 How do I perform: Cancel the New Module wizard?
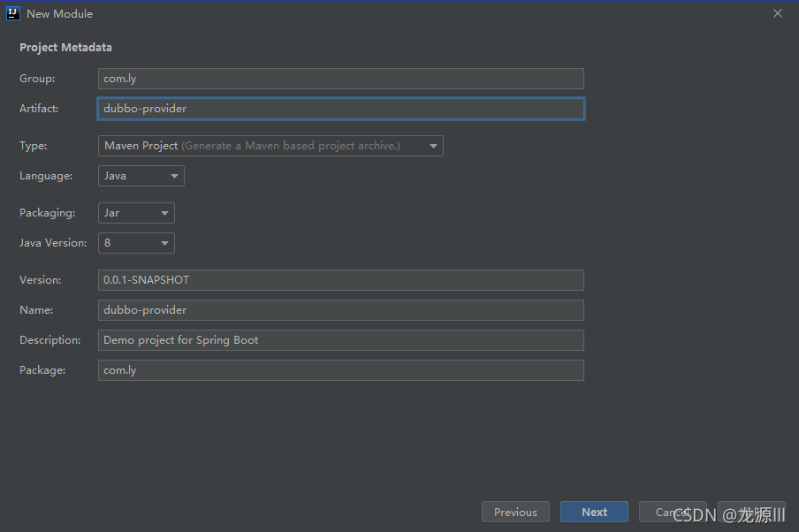coord(673,513)
